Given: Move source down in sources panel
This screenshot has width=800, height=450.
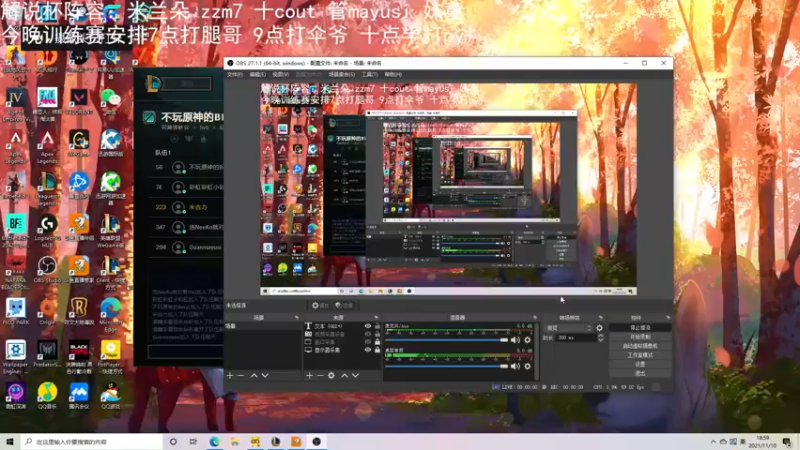Looking at the screenshot, I should point(355,376).
